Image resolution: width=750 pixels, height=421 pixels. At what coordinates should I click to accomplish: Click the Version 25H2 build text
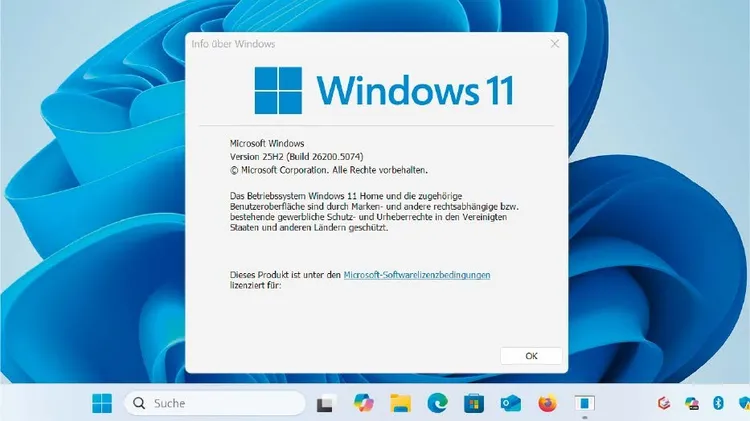click(297, 157)
